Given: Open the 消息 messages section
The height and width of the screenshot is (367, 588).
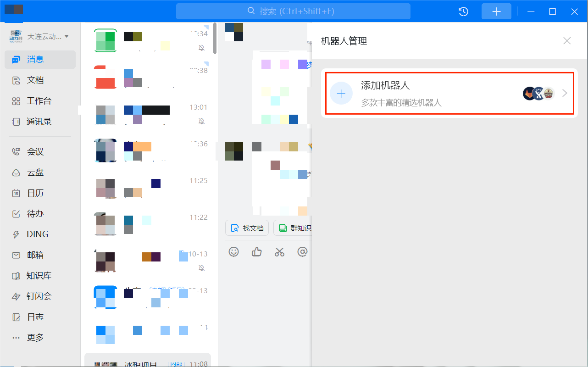Looking at the screenshot, I should click(x=40, y=60).
